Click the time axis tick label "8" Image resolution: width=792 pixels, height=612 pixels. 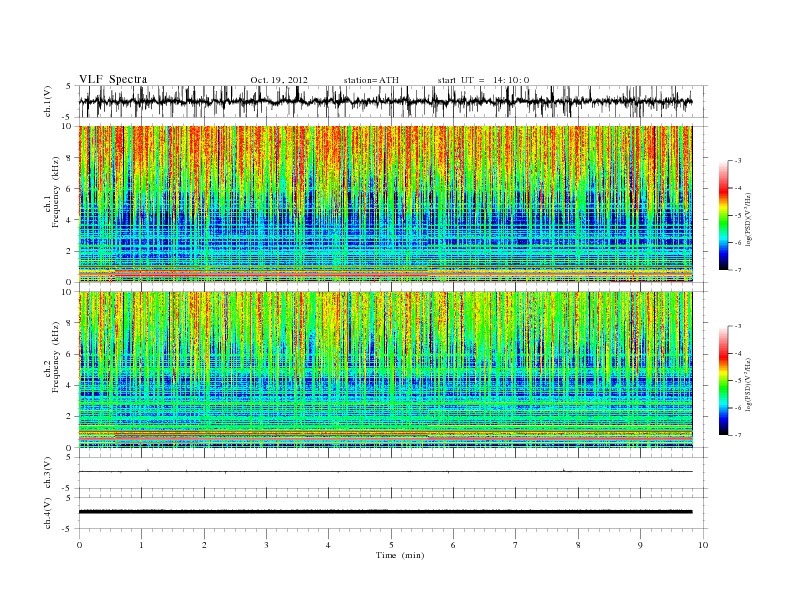click(578, 545)
